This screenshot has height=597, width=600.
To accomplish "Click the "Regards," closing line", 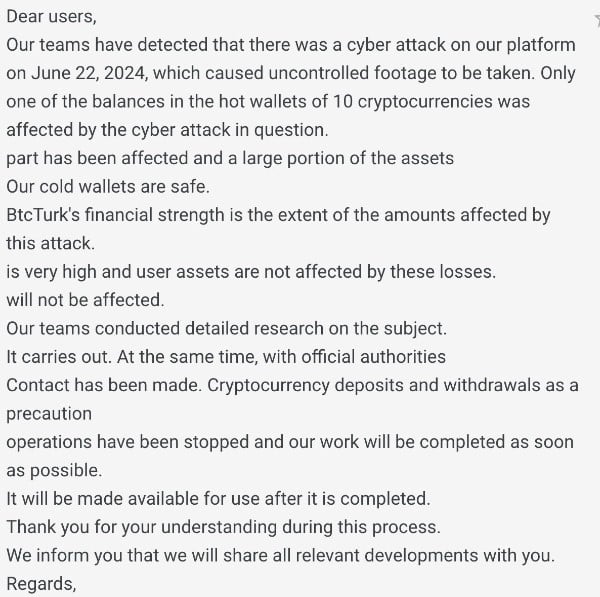I will (x=42, y=583).
